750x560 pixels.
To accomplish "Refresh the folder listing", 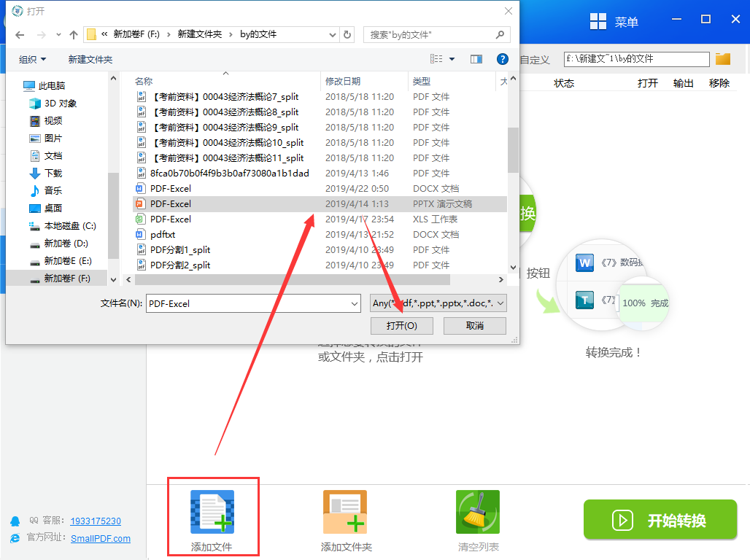I will pyautogui.click(x=347, y=34).
